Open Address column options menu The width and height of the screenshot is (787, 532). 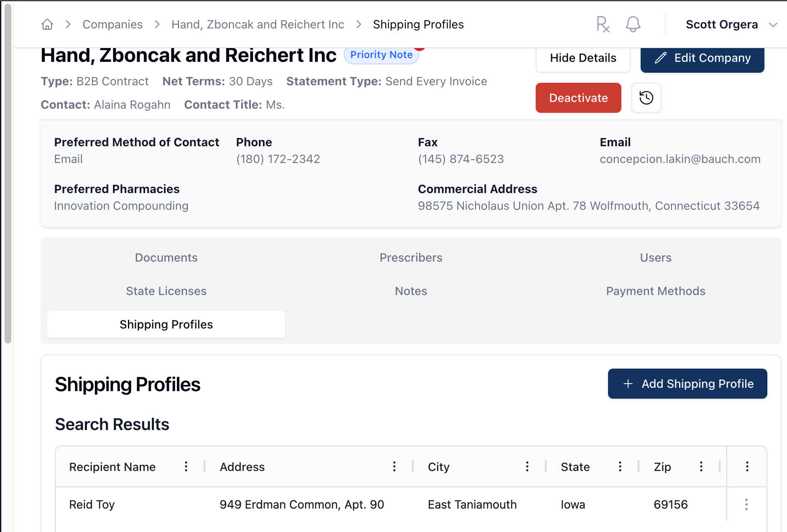(394, 466)
